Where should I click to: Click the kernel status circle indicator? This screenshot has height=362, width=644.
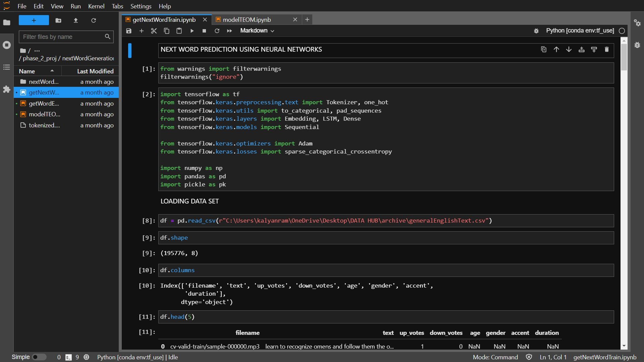click(x=622, y=31)
